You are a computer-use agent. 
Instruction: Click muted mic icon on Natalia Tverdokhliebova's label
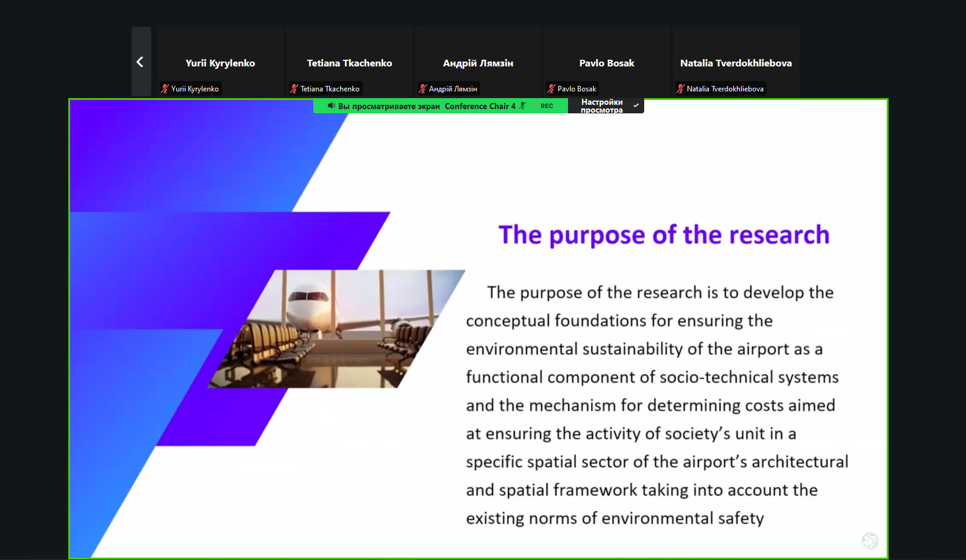(x=680, y=89)
